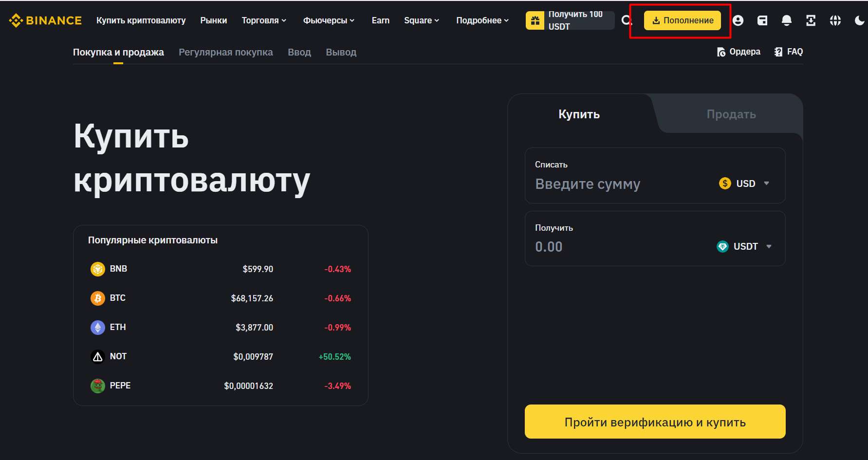The height and width of the screenshot is (460, 868).
Task: Expand the Square dropdown menu
Action: pos(422,20)
